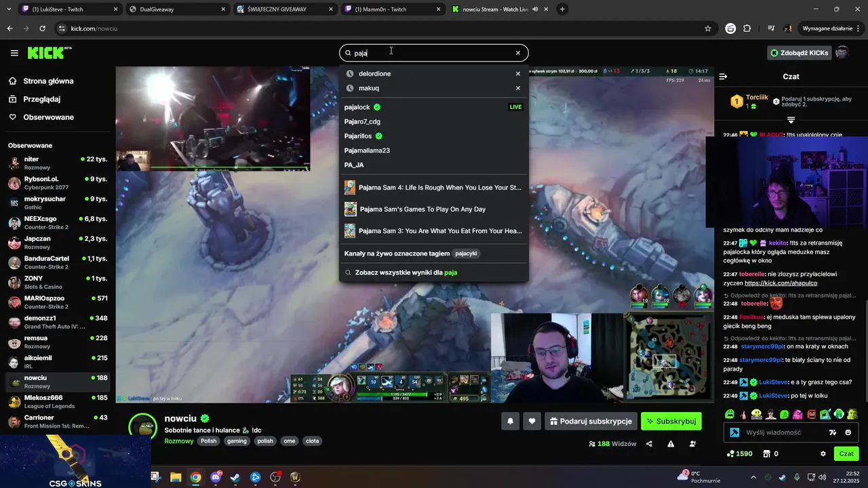Viewport: 868px width, 488px height.
Task: Click 'Podaruj subskrypcje' gift button
Action: point(591,422)
